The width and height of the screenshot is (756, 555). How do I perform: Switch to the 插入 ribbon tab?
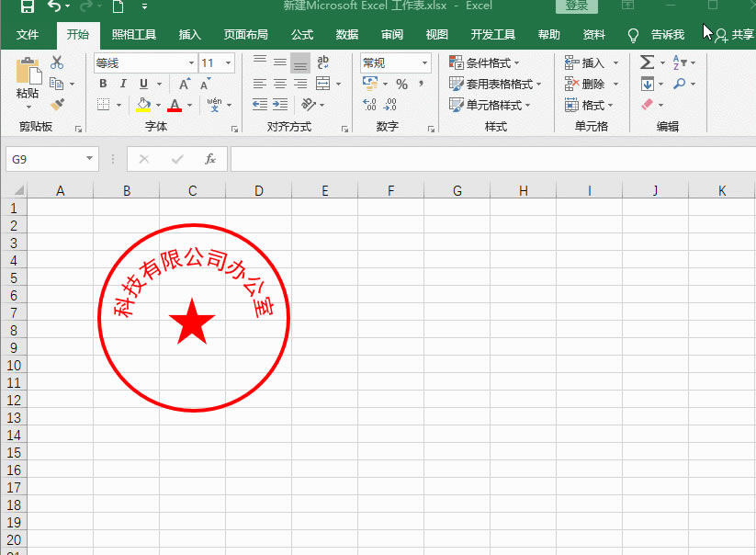coord(189,35)
